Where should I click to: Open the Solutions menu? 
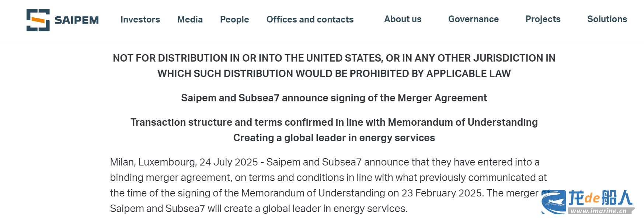[607, 19]
